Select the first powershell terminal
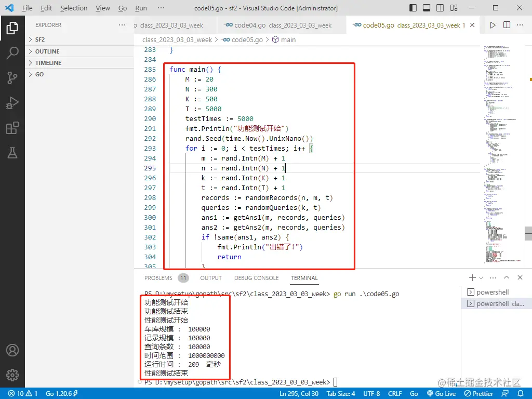The height and width of the screenshot is (399, 532). coord(495,292)
